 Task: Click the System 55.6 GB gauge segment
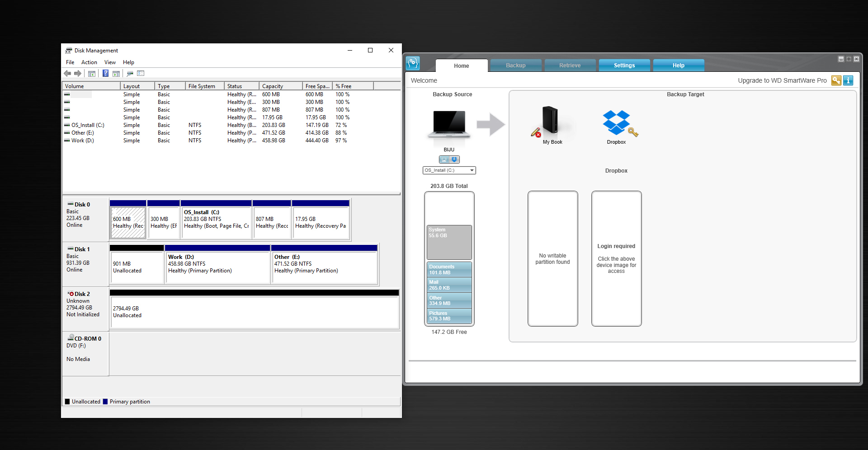pos(449,242)
